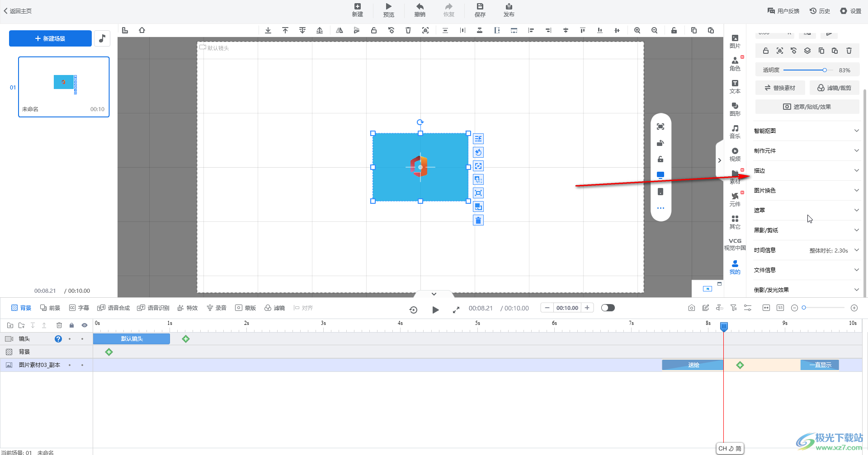Select desktop display icon in floating toolbar
Viewport: 868px width, 455px height.
click(660, 175)
